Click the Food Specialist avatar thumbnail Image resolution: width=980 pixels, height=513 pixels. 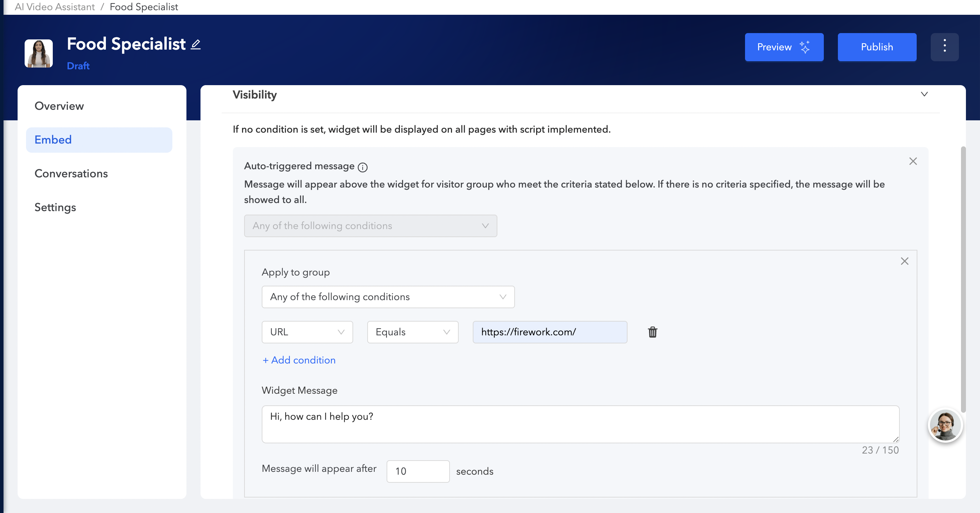[x=39, y=53]
